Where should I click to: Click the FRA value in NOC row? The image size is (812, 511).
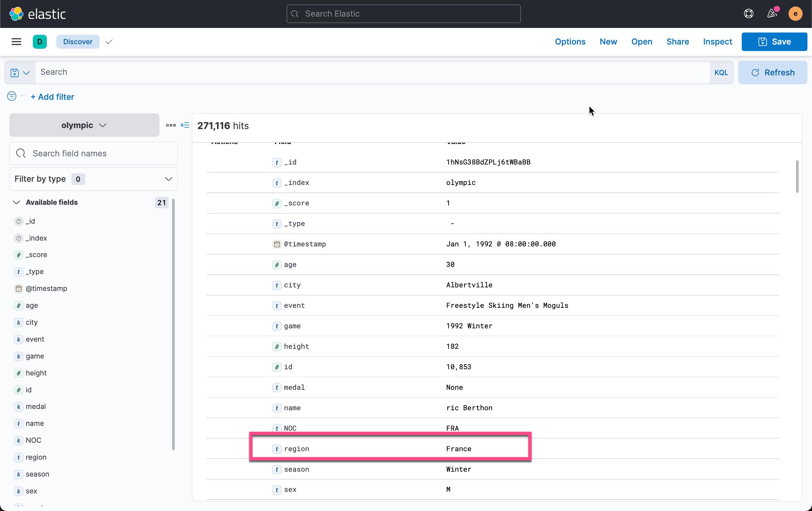pyautogui.click(x=452, y=428)
